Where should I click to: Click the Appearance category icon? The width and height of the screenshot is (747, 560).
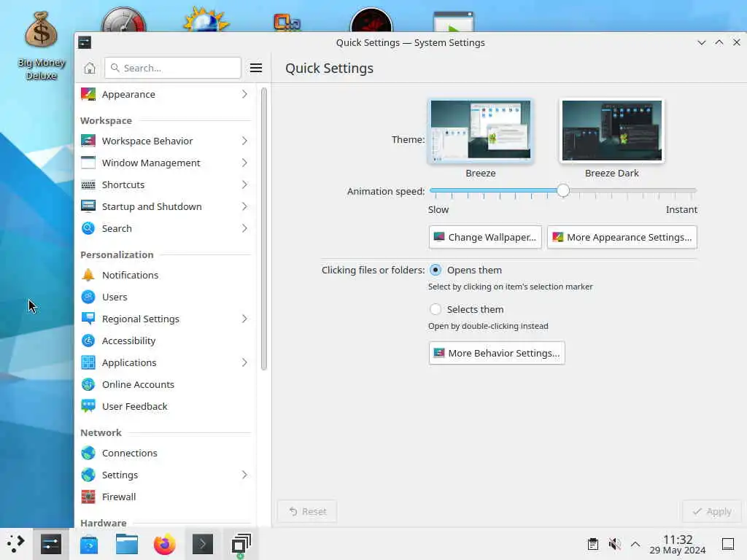tap(88, 94)
